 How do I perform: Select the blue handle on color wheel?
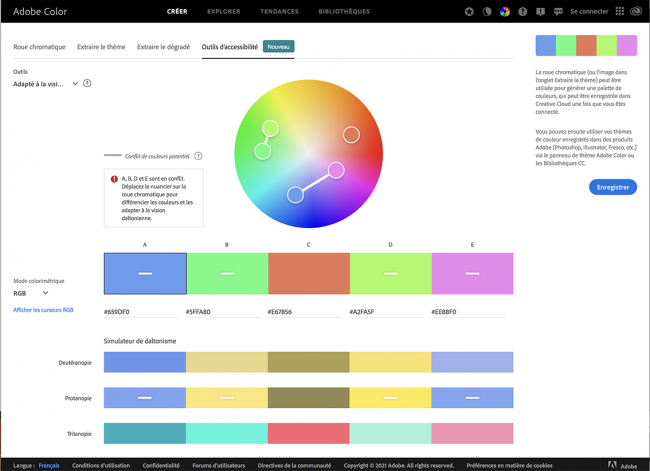(295, 194)
